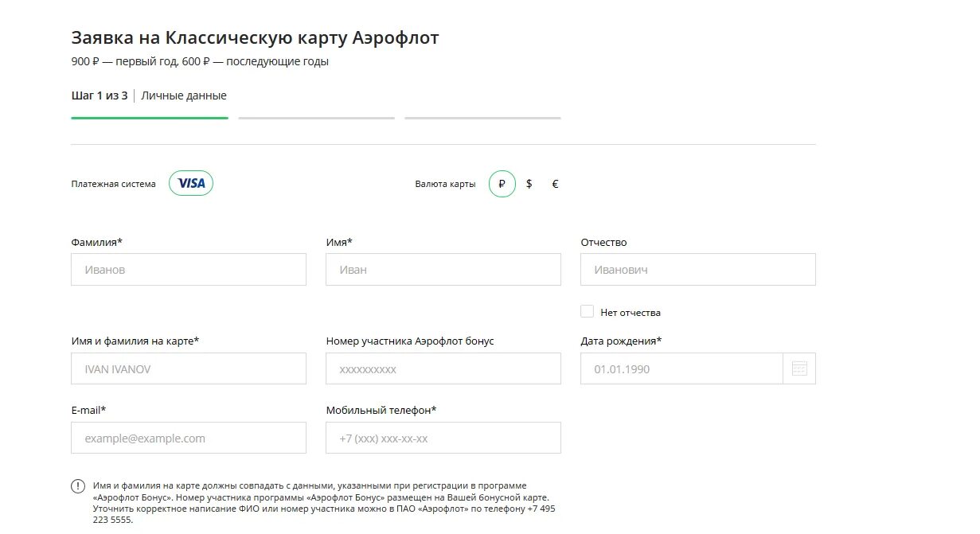Choose the ruble card currency

pos(502,184)
